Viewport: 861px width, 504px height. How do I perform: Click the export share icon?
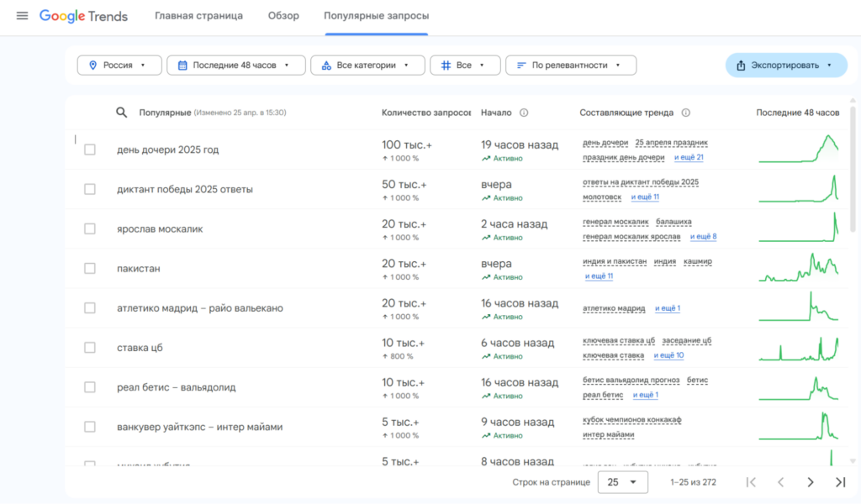coord(741,66)
